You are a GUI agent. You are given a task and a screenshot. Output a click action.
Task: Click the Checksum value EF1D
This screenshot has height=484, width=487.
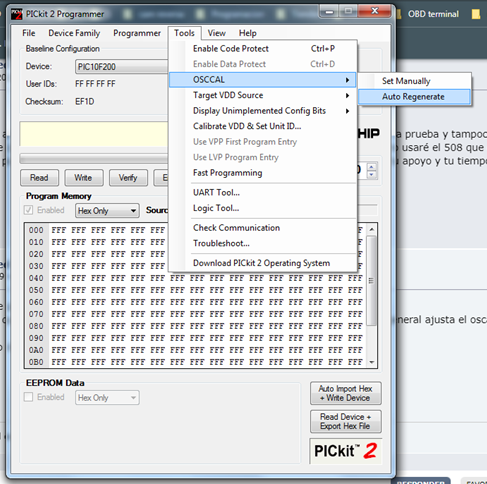[x=85, y=102]
